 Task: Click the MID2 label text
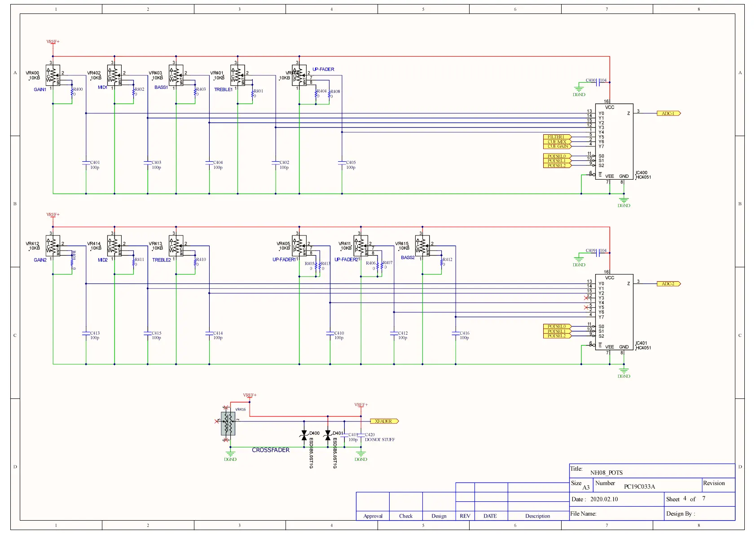coord(103,260)
